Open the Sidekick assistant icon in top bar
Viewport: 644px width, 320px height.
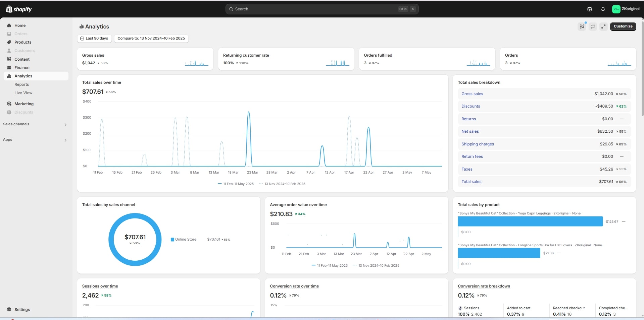pos(589,9)
